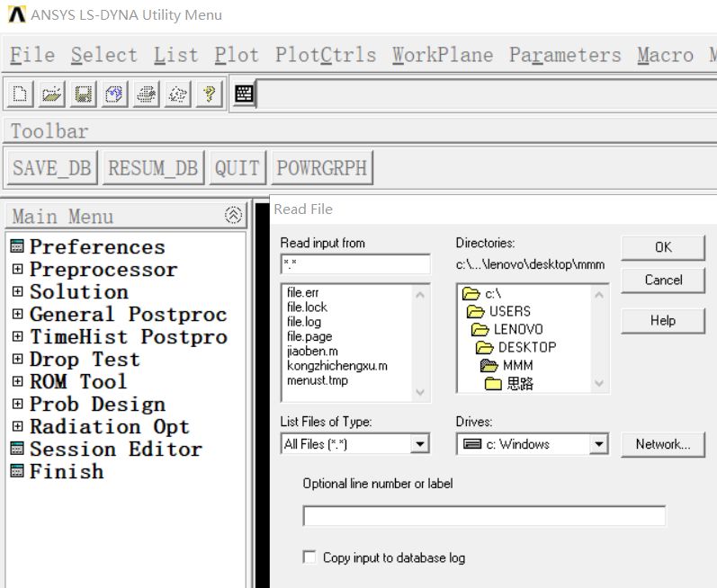Open the List Files of Type dropdown
The image size is (717, 588).
(x=419, y=443)
